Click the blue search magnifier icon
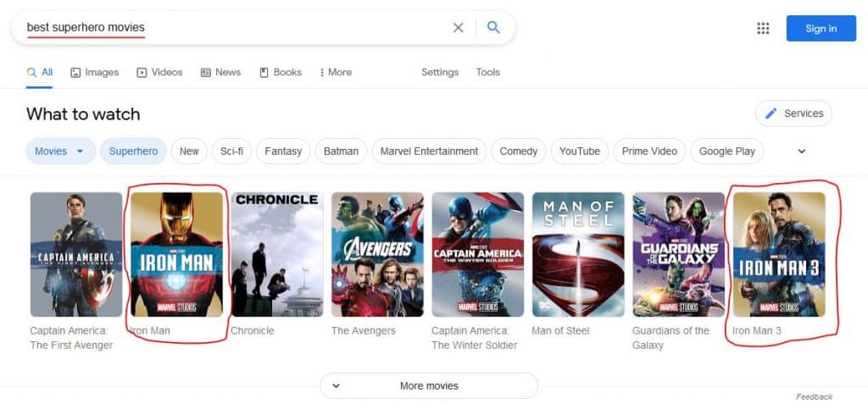The width and height of the screenshot is (868, 409). coord(493,28)
